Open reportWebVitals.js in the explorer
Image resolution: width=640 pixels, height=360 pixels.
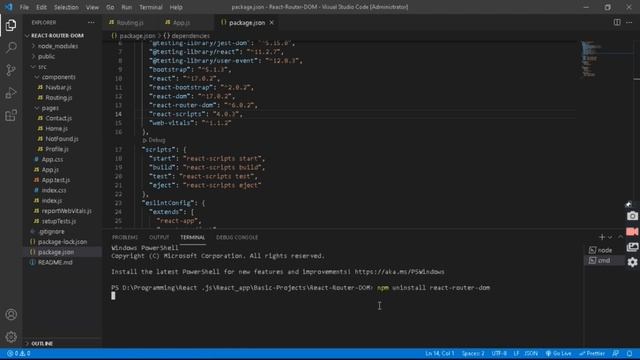tap(66, 211)
